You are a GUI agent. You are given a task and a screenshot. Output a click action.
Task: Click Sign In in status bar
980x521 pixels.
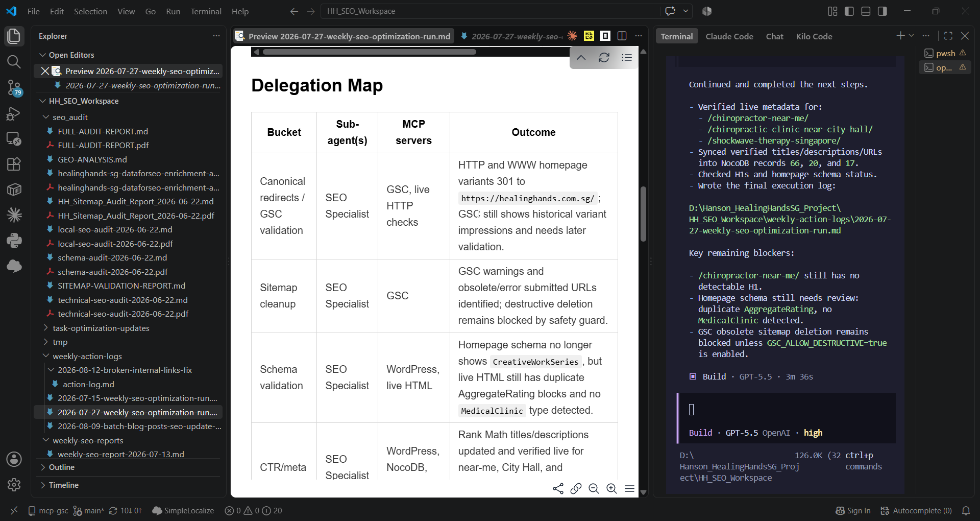(x=853, y=511)
